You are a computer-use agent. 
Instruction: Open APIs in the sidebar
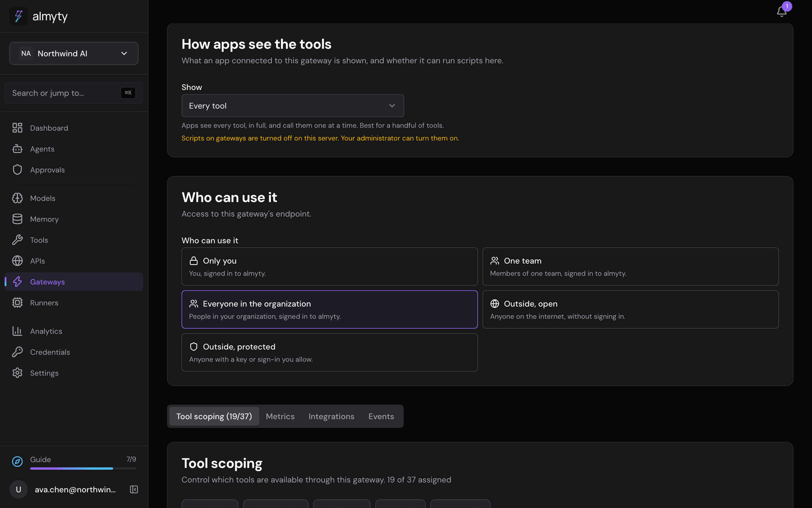coord(74,261)
